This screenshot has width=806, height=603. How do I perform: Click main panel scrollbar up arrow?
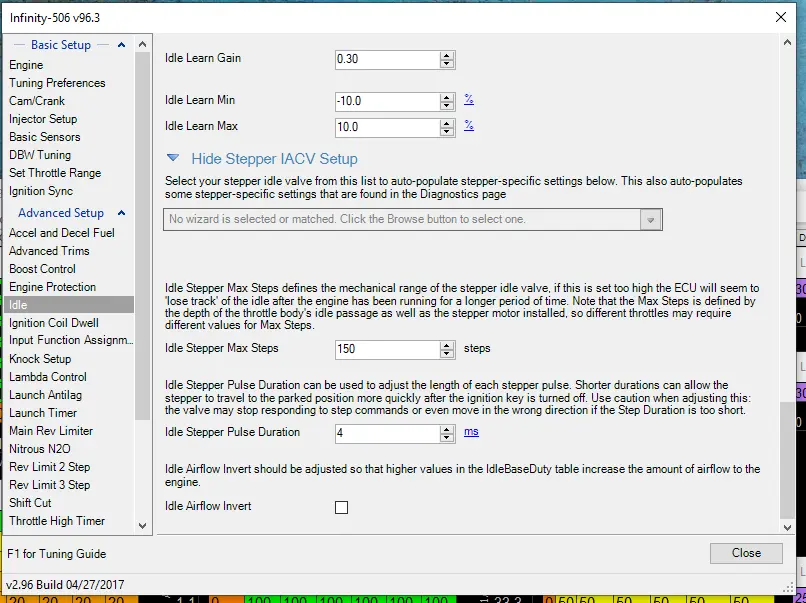(787, 43)
